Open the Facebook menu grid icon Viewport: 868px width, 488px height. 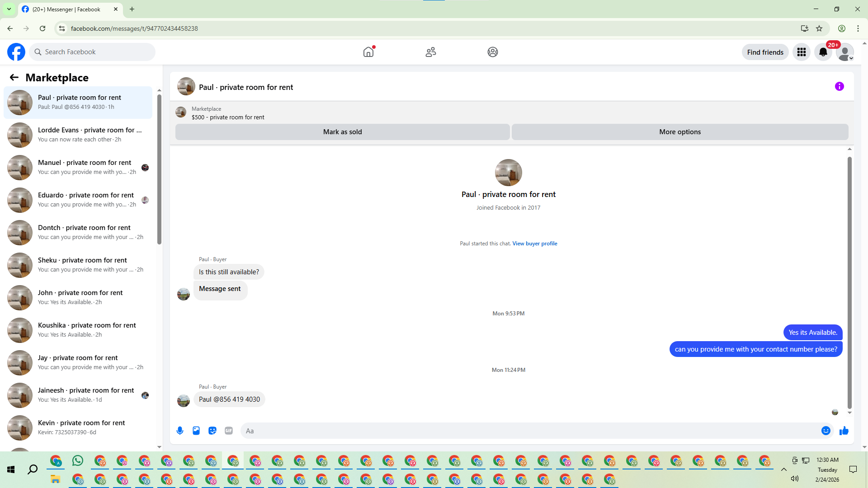click(x=801, y=52)
